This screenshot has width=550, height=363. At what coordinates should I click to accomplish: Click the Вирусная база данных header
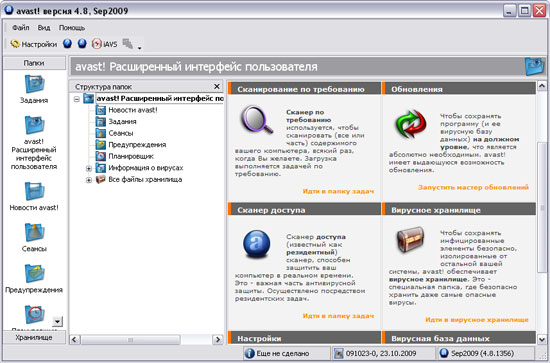[x=459, y=338]
